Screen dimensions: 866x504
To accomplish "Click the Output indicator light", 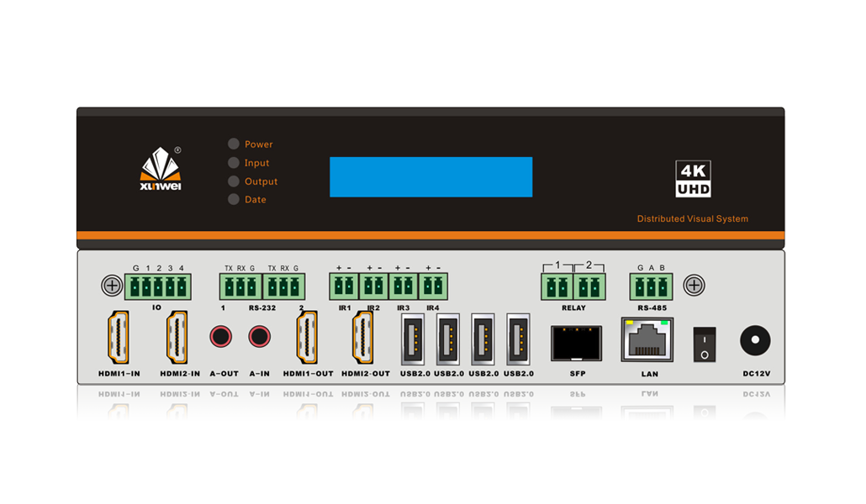I will tap(234, 181).
